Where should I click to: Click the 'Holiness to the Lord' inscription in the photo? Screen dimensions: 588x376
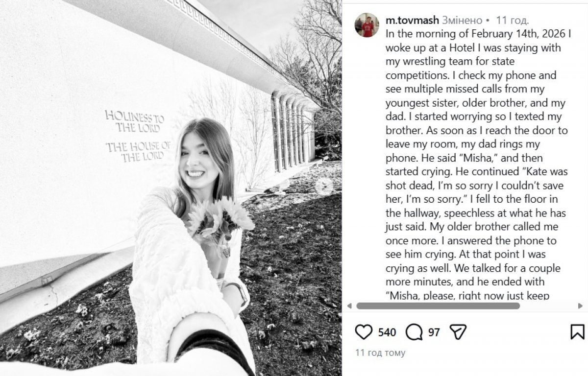pyautogui.click(x=134, y=122)
